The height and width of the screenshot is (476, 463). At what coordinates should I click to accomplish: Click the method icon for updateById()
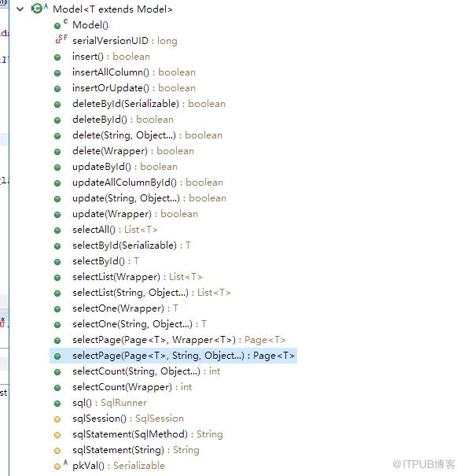tap(57, 168)
